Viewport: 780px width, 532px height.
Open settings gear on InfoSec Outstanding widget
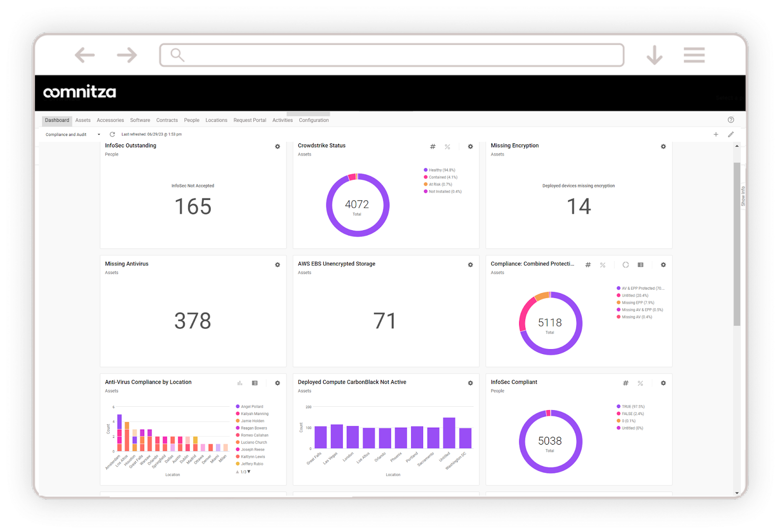[277, 146]
